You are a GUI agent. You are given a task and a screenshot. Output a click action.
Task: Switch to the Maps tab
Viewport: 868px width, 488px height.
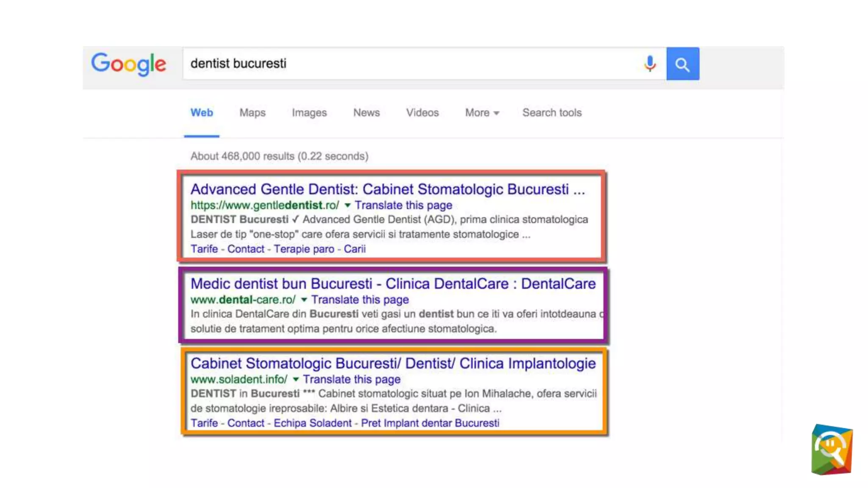[x=252, y=113]
